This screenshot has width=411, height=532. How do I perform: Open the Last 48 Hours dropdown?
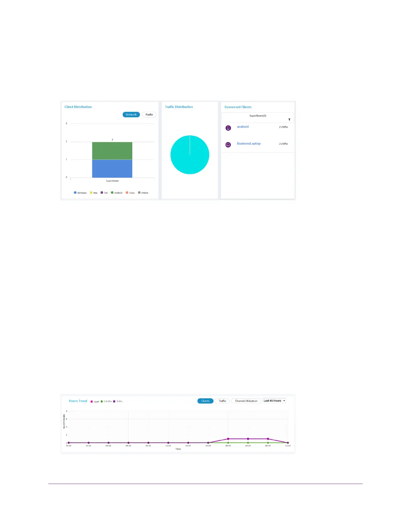(x=274, y=401)
